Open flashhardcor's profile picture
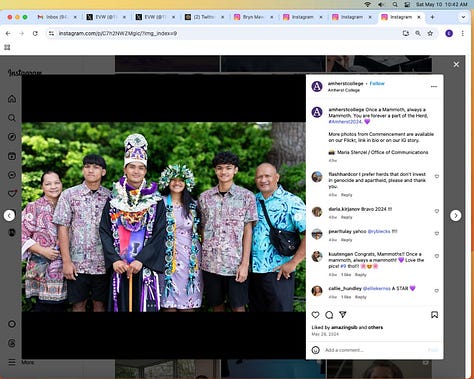The image size is (474, 379). click(x=317, y=177)
